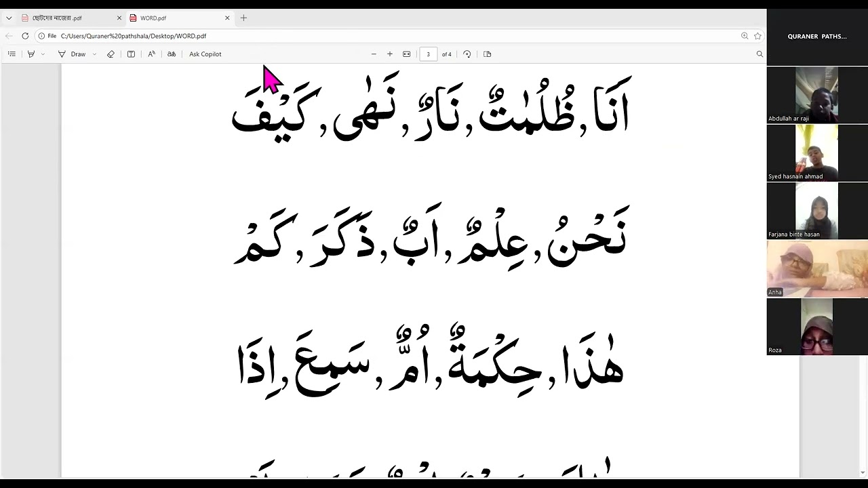Refresh the page
This screenshot has height=488, width=868.
(x=25, y=36)
